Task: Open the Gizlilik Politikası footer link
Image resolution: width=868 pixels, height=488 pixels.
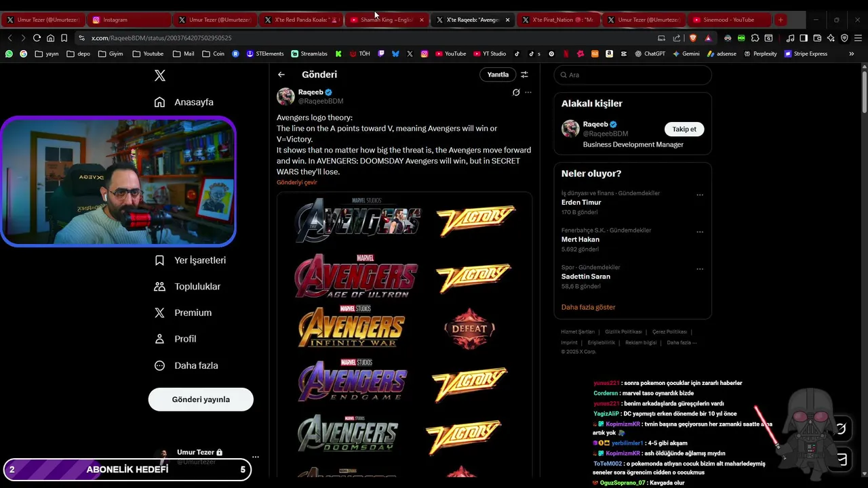Action: (623, 332)
